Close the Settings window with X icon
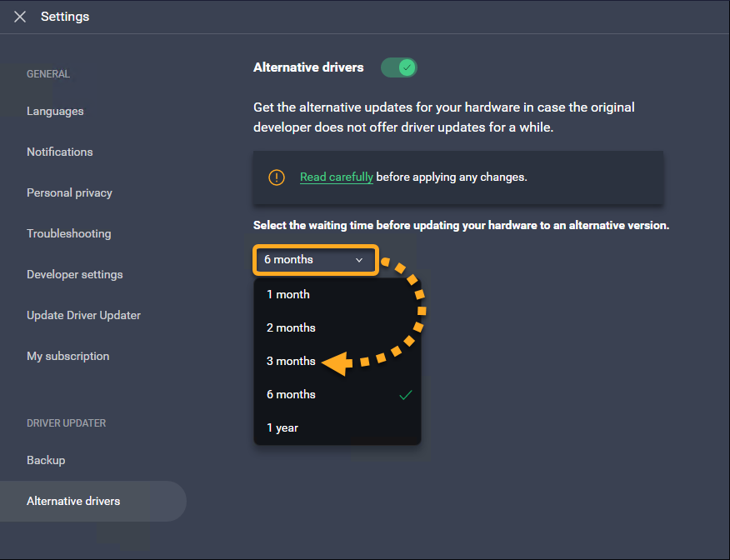Image resolution: width=730 pixels, height=560 pixels. click(20, 17)
